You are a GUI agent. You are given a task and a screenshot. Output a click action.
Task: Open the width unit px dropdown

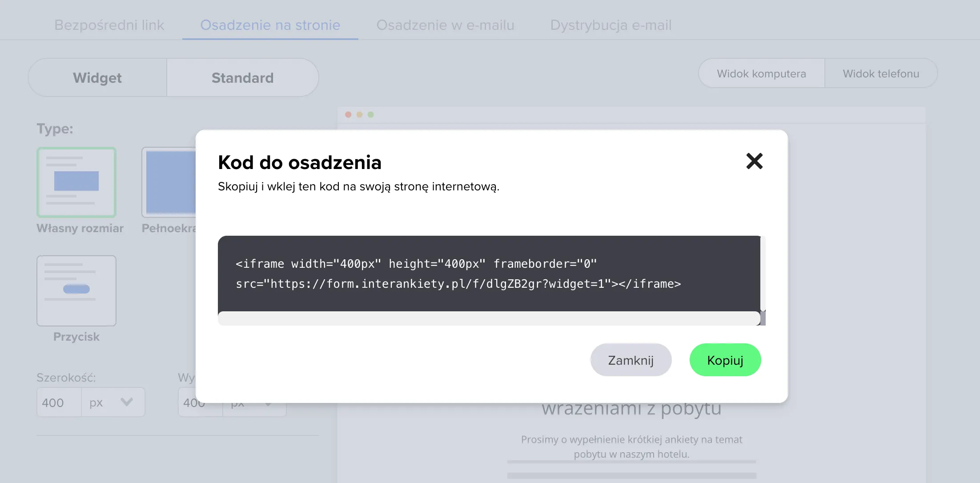(113, 402)
